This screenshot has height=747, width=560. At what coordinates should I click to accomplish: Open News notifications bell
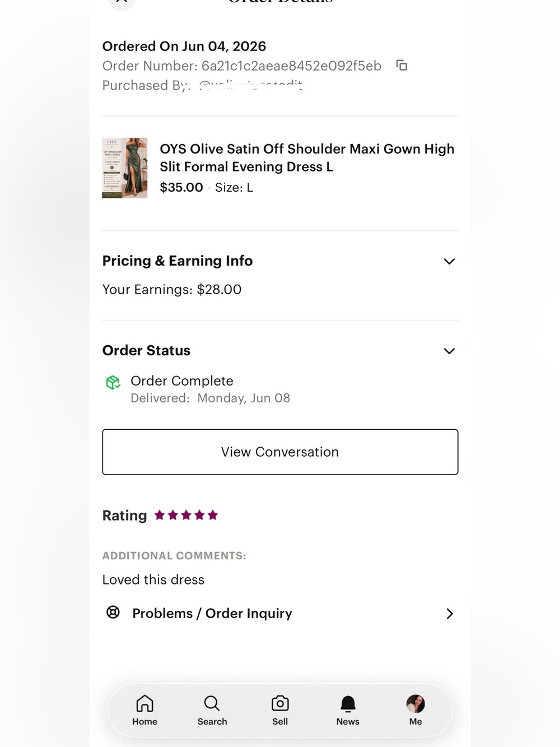click(348, 704)
